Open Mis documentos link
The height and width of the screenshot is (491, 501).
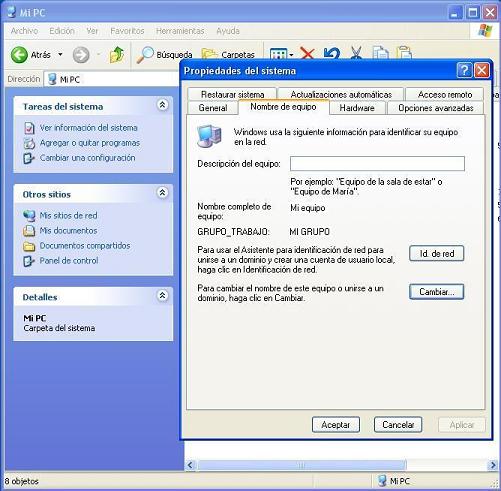coord(69,231)
